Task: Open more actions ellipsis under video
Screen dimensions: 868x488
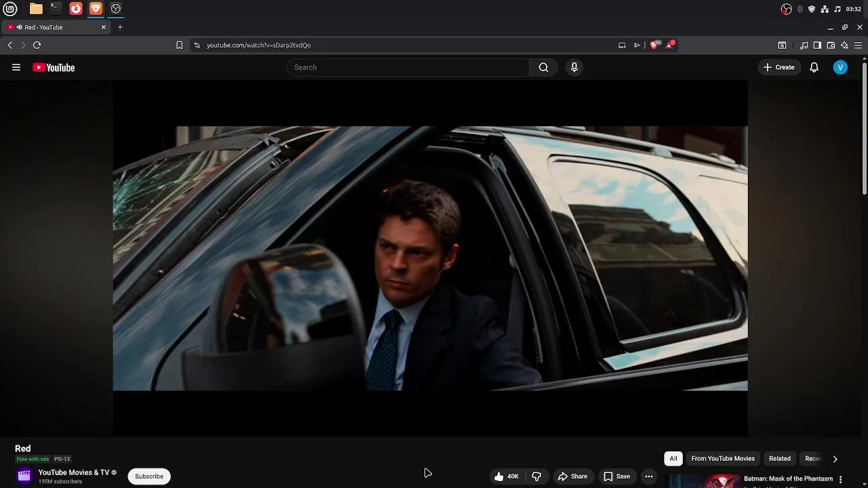Action: [x=649, y=476]
